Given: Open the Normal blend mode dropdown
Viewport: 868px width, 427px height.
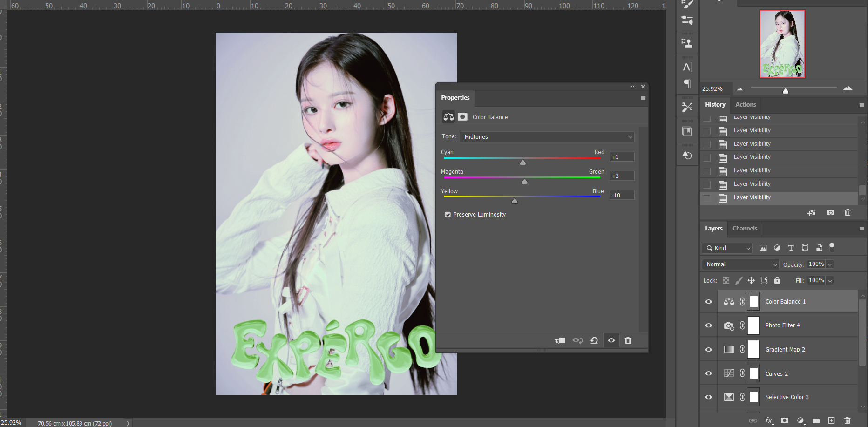Looking at the screenshot, I should point(740,264).
